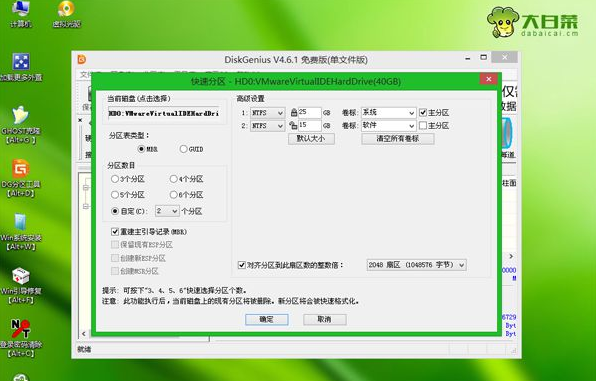Open 2048 扇区 alignment dropdown
Screen dimensions: 596x381
pos(416,265)
